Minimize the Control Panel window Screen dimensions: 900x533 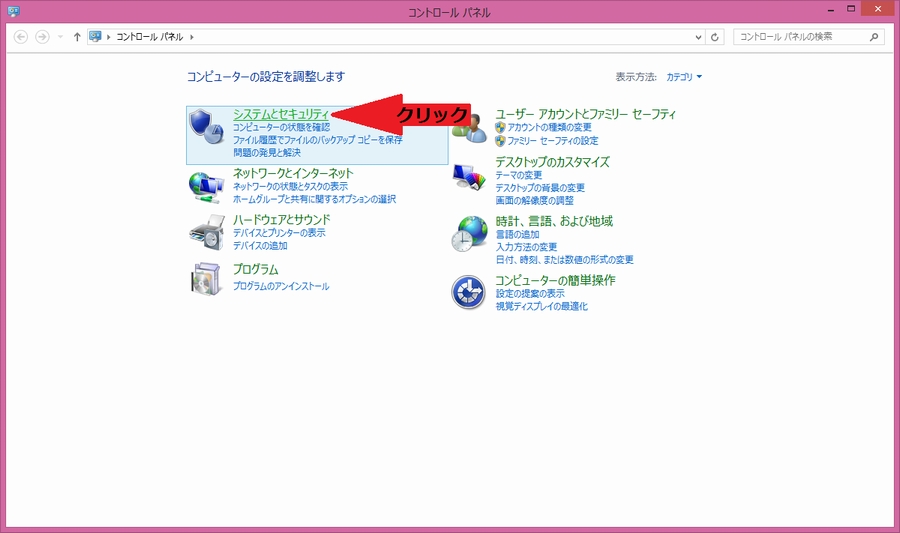(x=831, y=10)
